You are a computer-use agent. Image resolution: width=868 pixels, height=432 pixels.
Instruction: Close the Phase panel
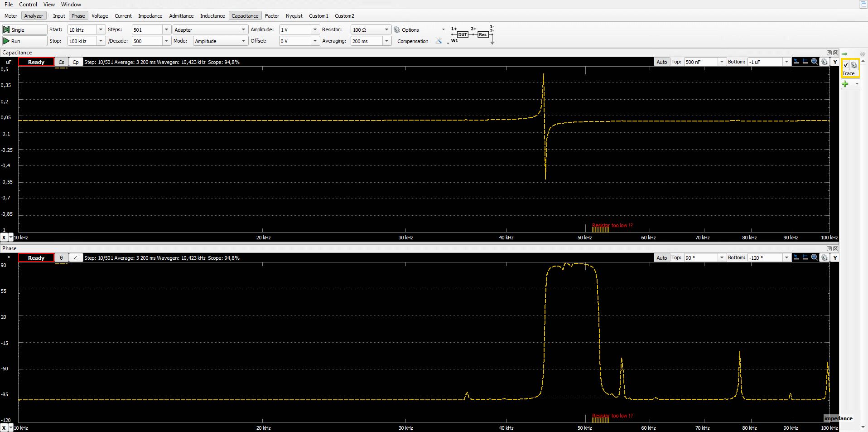[835, 248]
